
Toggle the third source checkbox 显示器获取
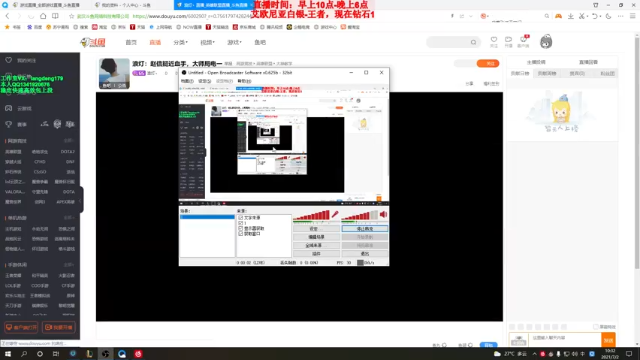tap(240, 229)
